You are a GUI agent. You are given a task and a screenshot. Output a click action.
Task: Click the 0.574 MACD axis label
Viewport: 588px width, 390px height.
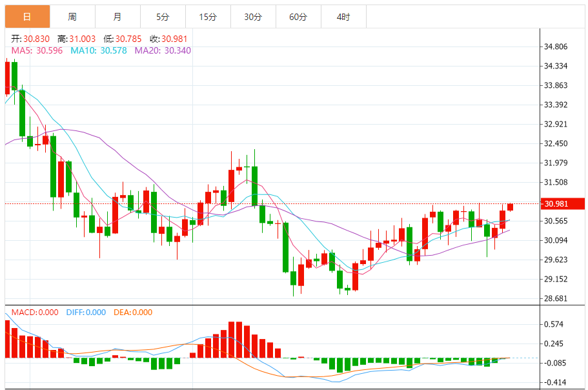point(554,324)
